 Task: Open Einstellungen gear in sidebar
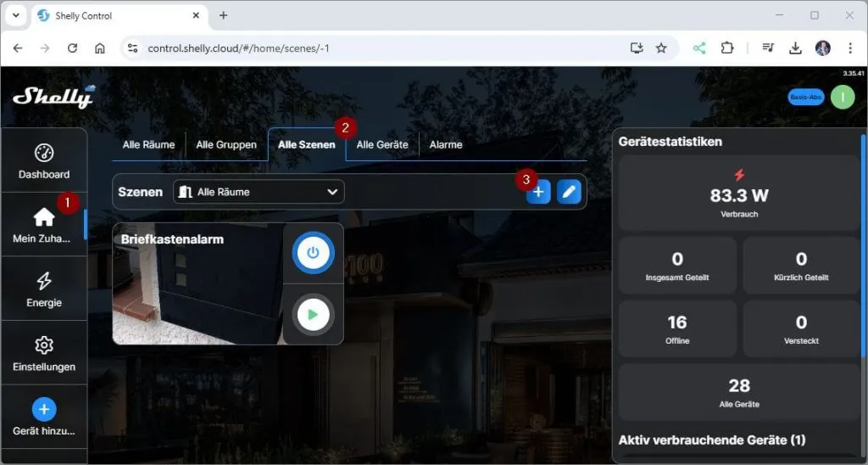pyautogui.click(x=44, y=353)
